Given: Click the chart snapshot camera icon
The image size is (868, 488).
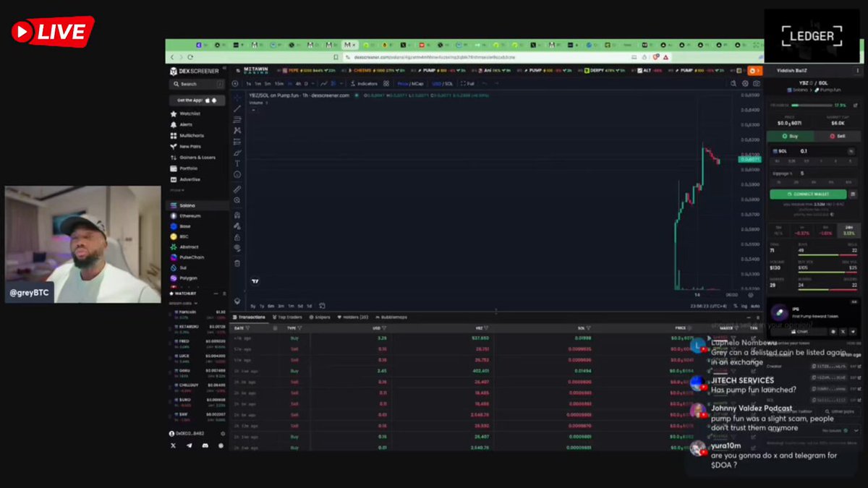Looking at the screenshot, I should pos(757,84).
